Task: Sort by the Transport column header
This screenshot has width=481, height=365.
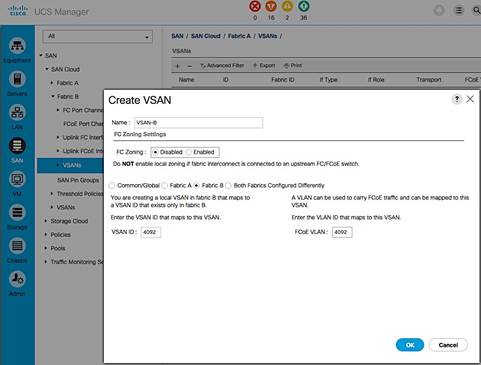Action: pos(429,80)
